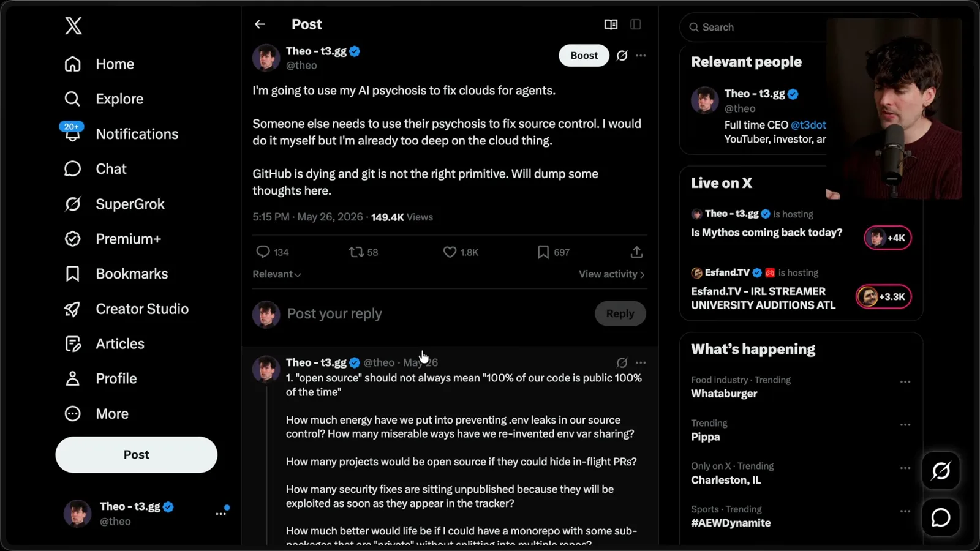Go back using the arrow icon

pyautogui.click(x=260, y=24)
